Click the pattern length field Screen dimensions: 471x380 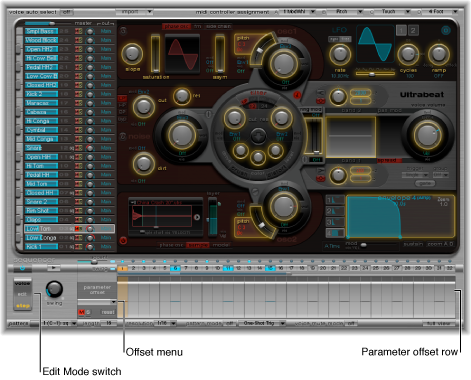pyautogui.click(x=108, y=323)
